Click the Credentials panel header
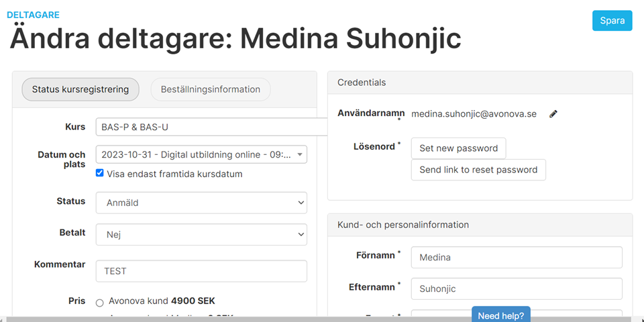The image size is (644, 322). (480, 83)
